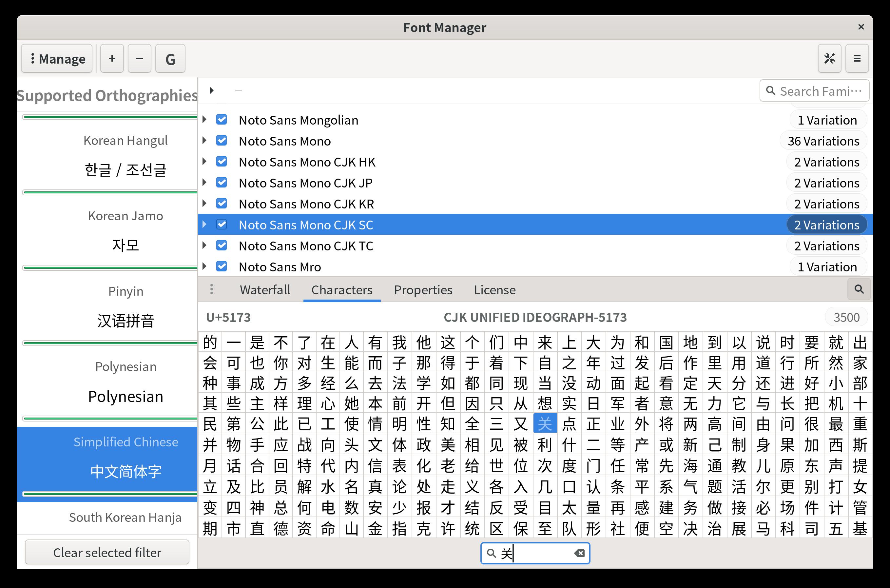Toggle Noto Sans Mono CJK KR checkbox
This screenshot has height=588, width=890.
pos(222,204)
